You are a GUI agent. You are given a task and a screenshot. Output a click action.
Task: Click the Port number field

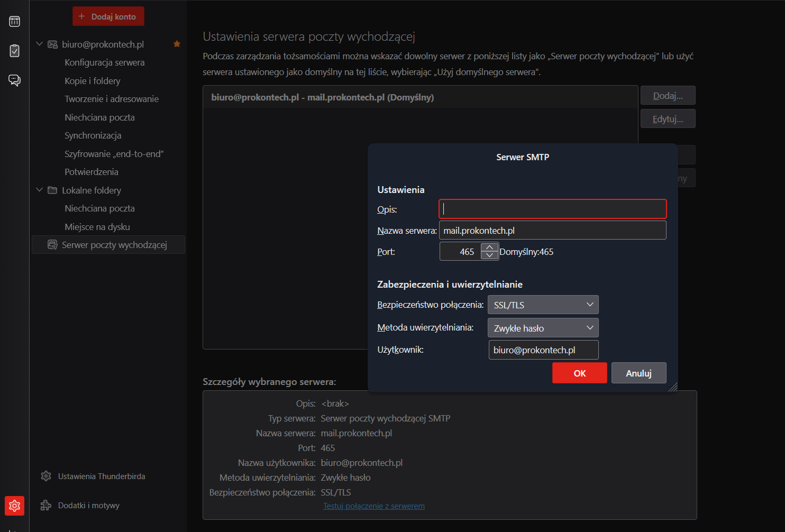coord(460,252)
